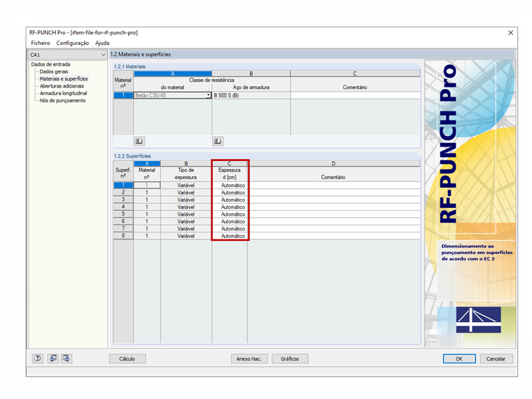Open the Ajuda menu
Image resolution: width=532 pixels, height=399 pixels.
[x=102, y=43]
